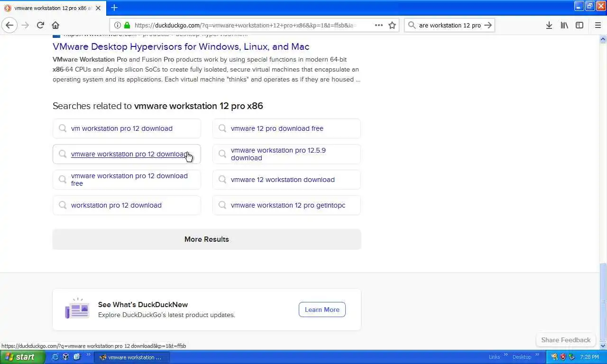The height and width of the screenshot is (364, 607).
Task: Expand the Links toolbar chevron
Action: 506,355
